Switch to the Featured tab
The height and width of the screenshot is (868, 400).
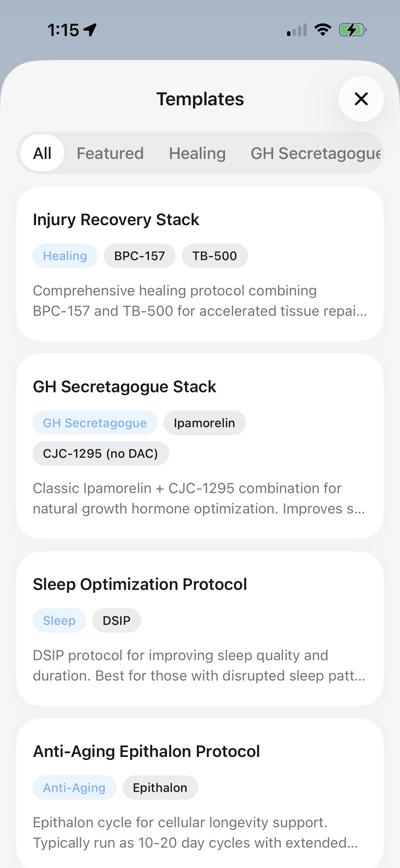[x=110, y=153]
